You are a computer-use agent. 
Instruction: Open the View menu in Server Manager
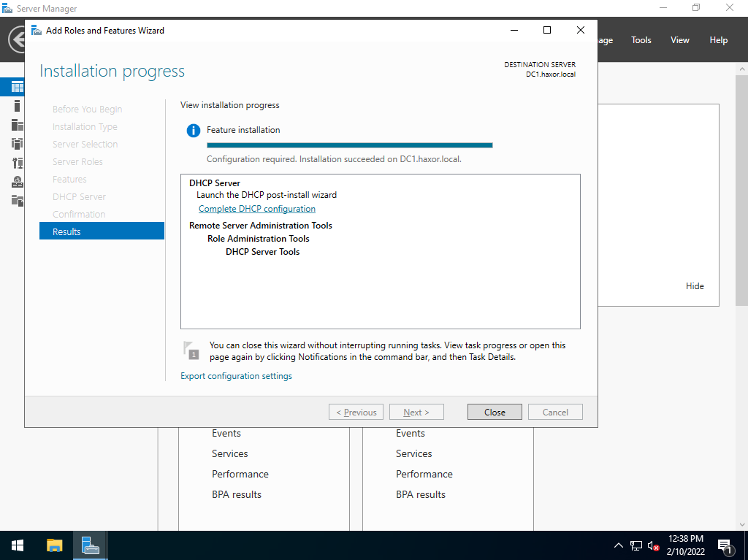679,40
